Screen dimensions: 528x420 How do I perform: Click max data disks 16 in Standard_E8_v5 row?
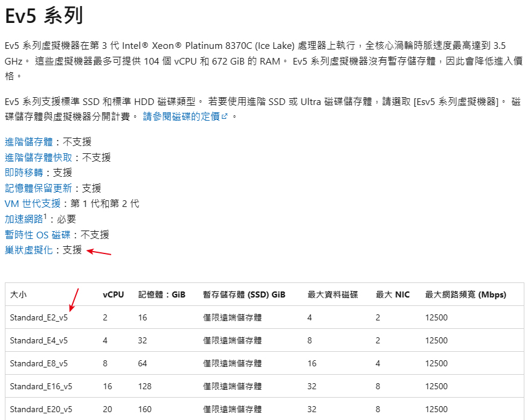tap(312, 363)
